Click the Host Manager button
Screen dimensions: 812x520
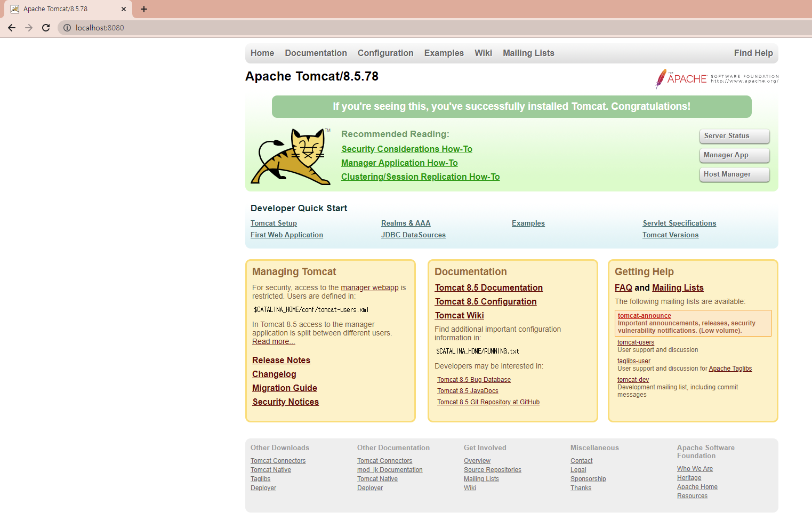point(734,174)
